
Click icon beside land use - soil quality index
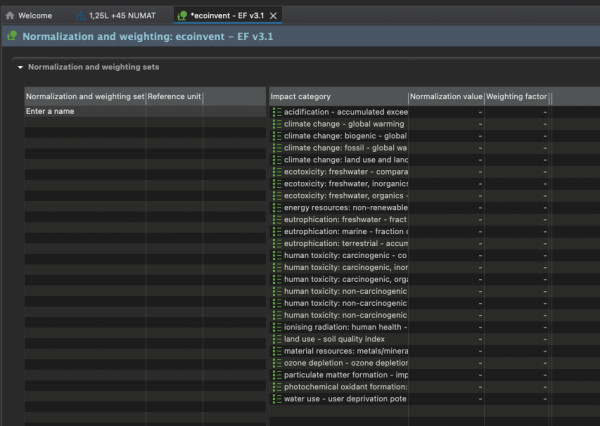point(277,339)
